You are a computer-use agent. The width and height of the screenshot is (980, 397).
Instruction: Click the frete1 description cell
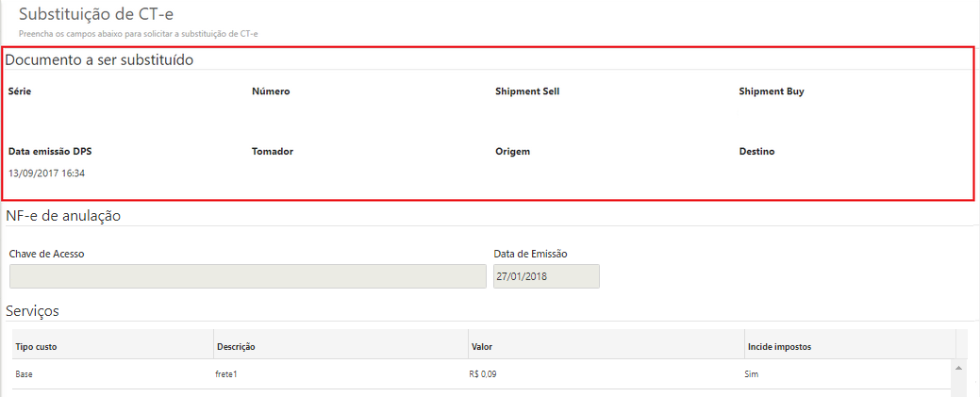pyautogui.click(x=227, y=374)
